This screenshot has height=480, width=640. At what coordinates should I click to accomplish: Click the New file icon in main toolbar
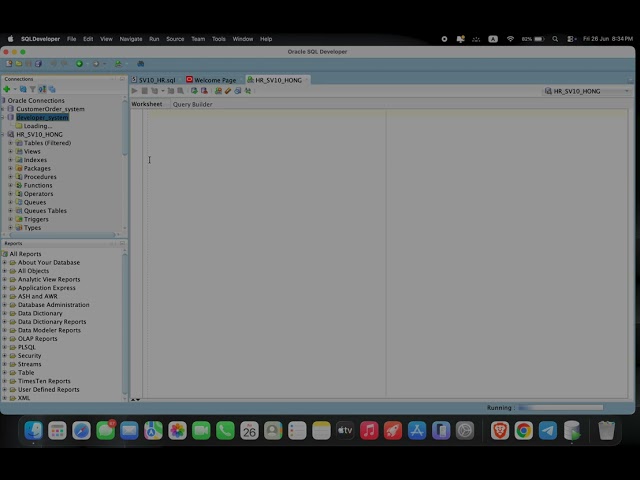tap(9, 64)
